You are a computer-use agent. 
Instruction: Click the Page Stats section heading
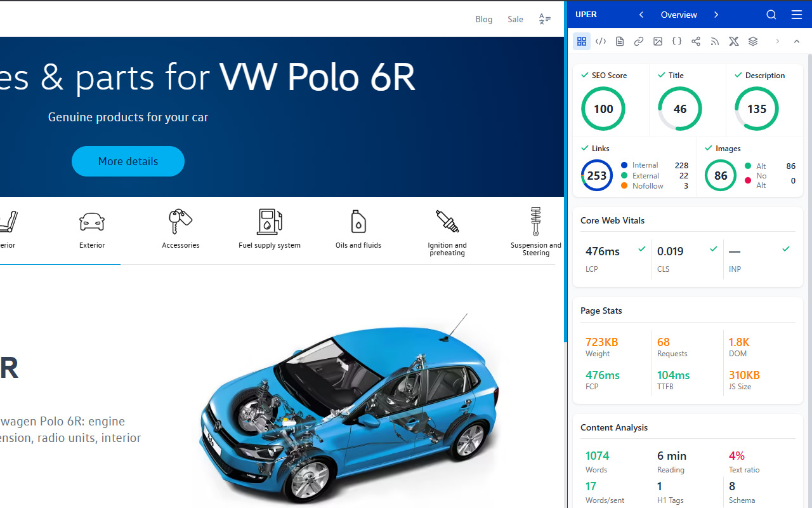point(601,311)
